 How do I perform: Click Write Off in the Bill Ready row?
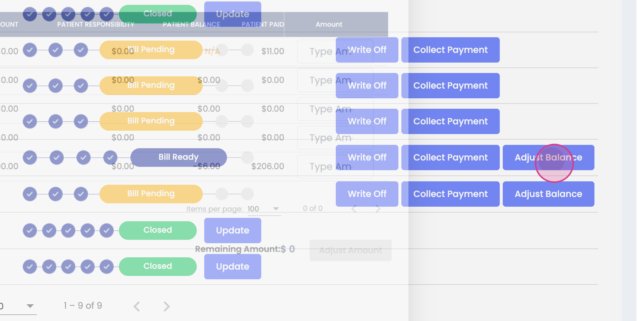(x=367, y=158)
